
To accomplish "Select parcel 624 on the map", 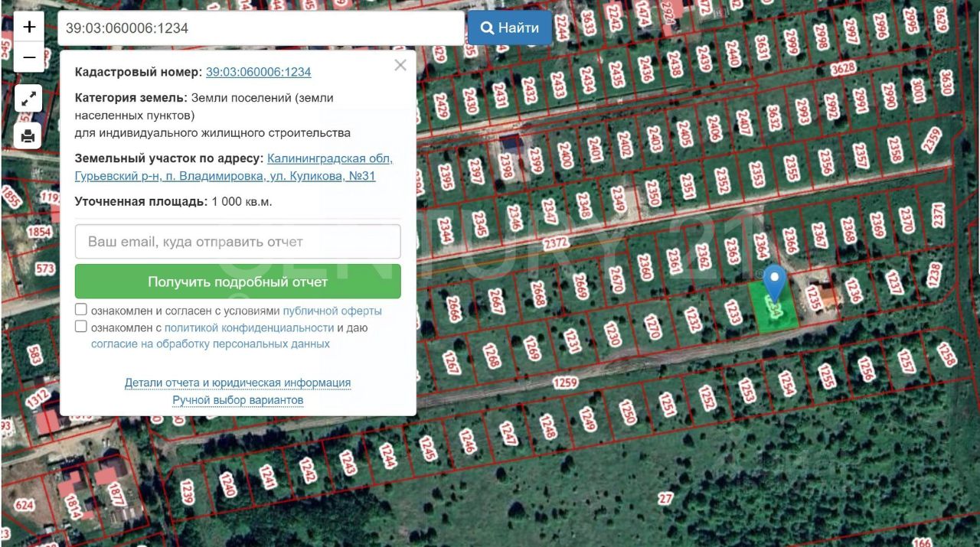I will [24, 505].
